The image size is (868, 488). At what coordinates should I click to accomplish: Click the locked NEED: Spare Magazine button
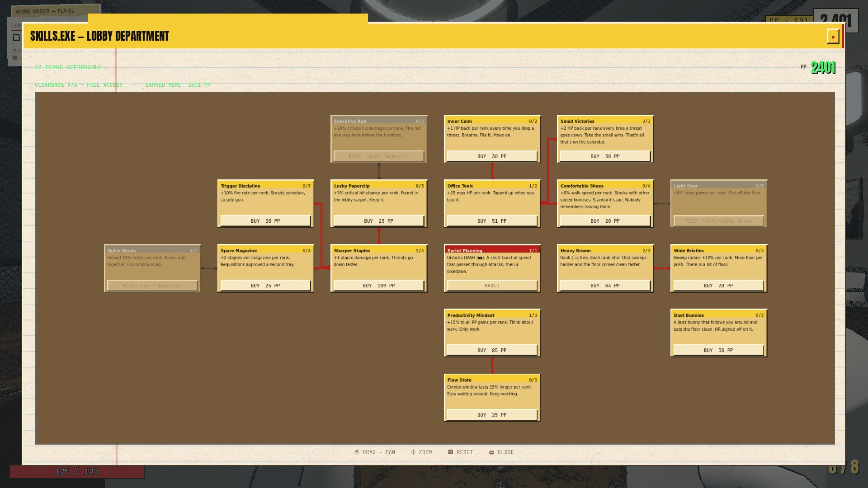(x=152, y=286)
